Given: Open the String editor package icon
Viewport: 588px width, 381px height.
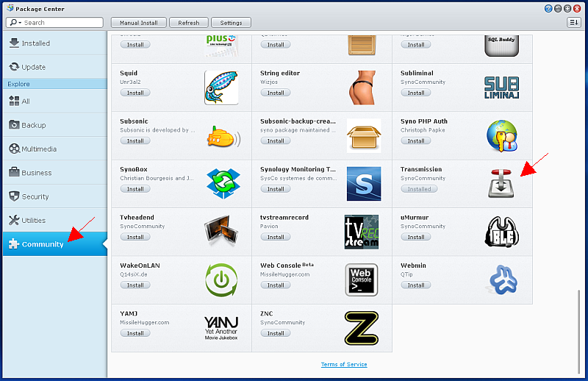Looking at the screenshot, I should click(x=362, y=88).
